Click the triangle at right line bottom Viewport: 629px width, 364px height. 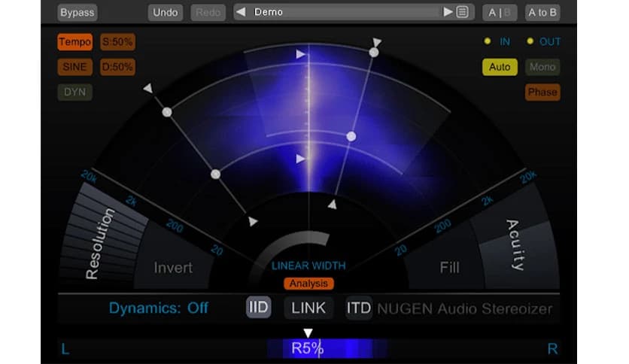pyautogui.click(x=332, y=205)
